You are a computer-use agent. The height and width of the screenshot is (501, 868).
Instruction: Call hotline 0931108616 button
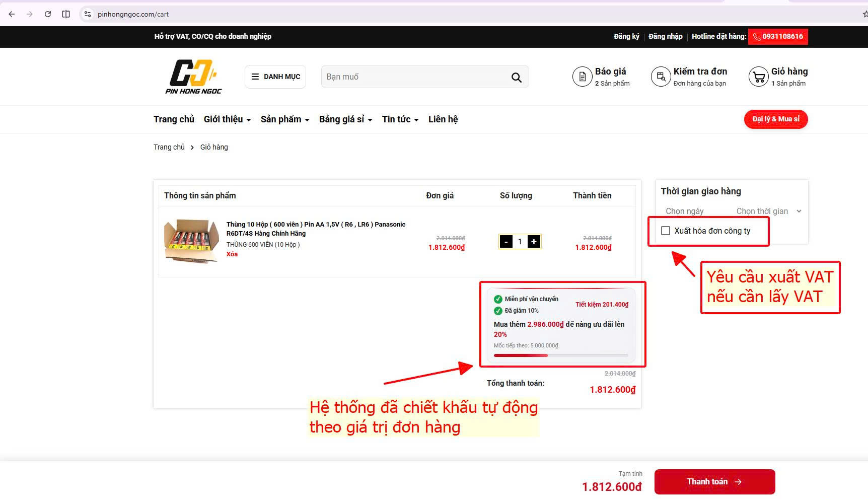point(778,36)
